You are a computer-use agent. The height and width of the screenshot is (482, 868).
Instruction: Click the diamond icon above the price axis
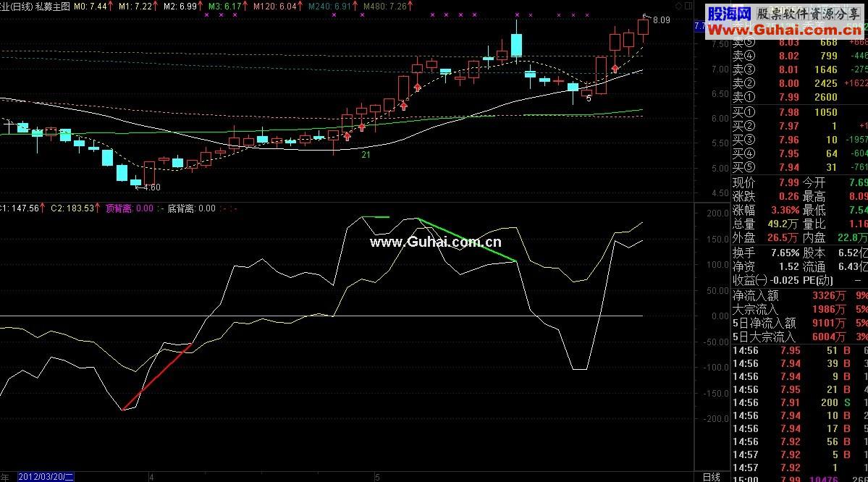[x=679, y=6]
